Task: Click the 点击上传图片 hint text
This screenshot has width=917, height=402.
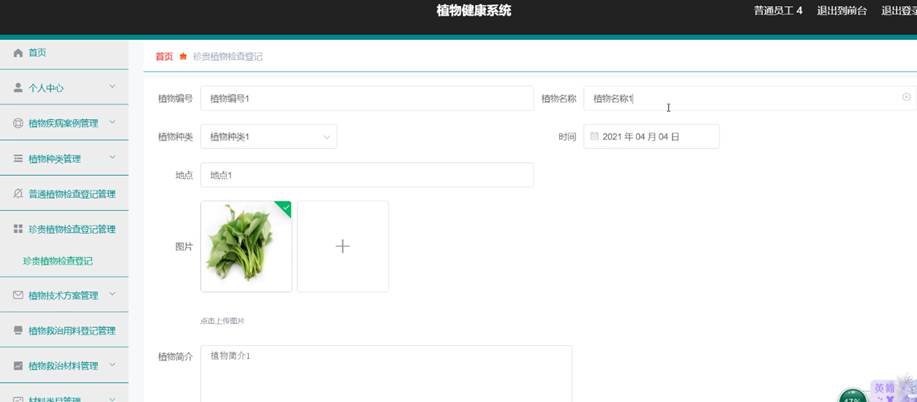Action: coord(222,321)
